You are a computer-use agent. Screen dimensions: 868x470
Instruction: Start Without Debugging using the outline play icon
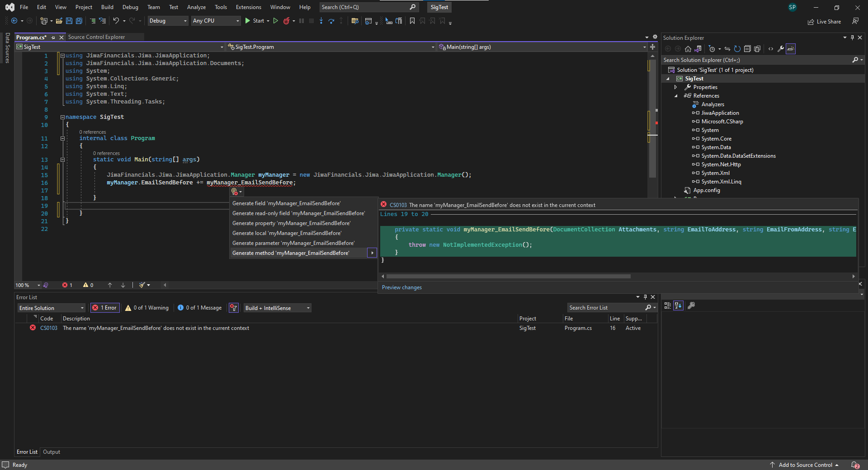[275, 21]
